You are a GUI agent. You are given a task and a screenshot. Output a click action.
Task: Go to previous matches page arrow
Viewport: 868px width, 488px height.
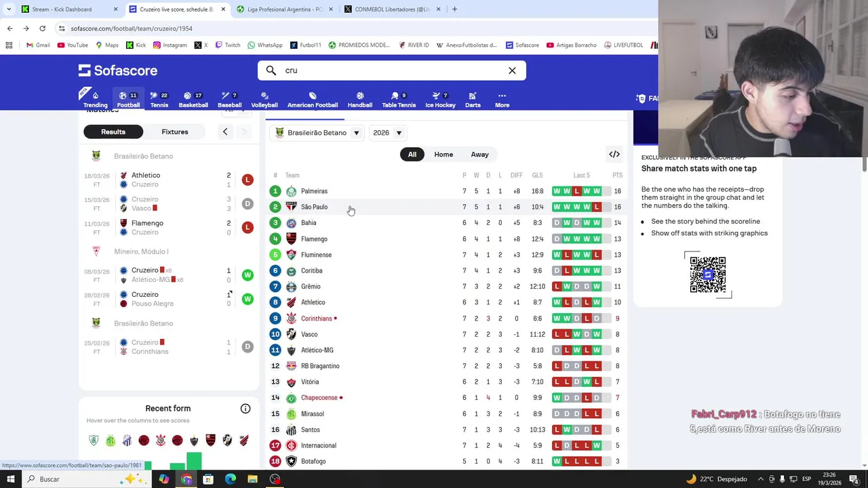pos(225,132)
